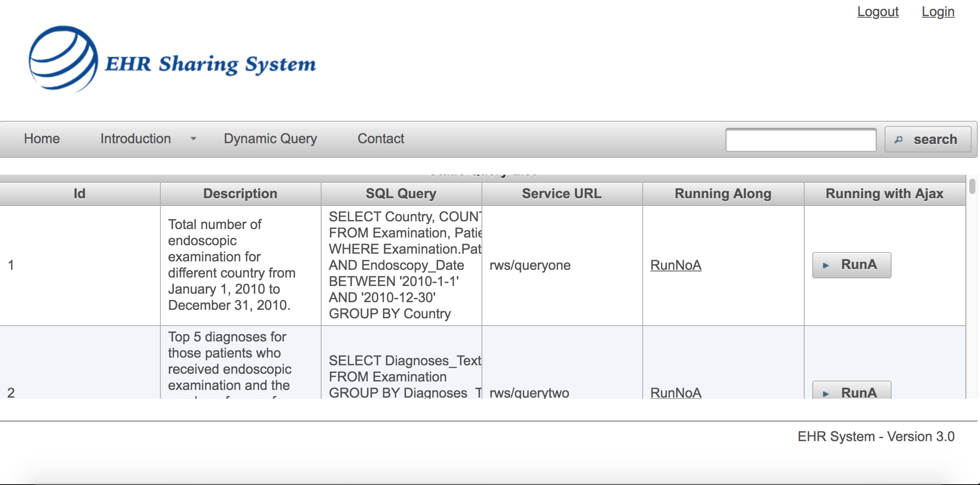
Task: Click the magnifier icon on search button
Action: click(899, 140)
